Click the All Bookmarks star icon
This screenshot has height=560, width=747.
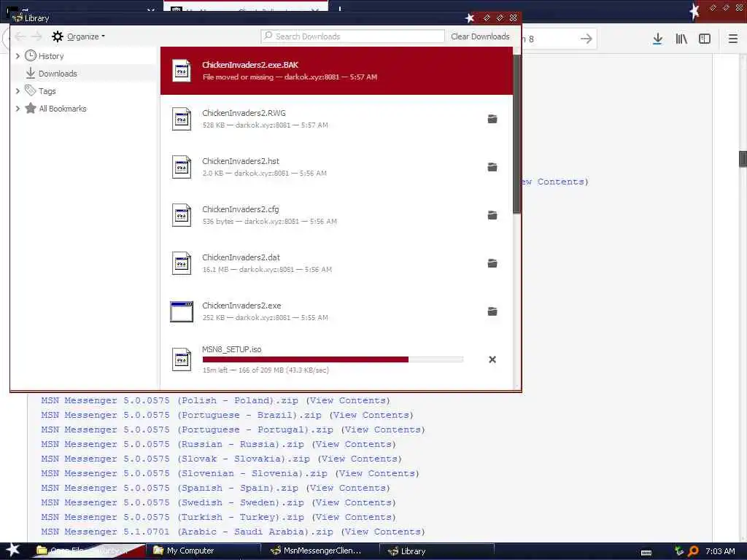31,108
